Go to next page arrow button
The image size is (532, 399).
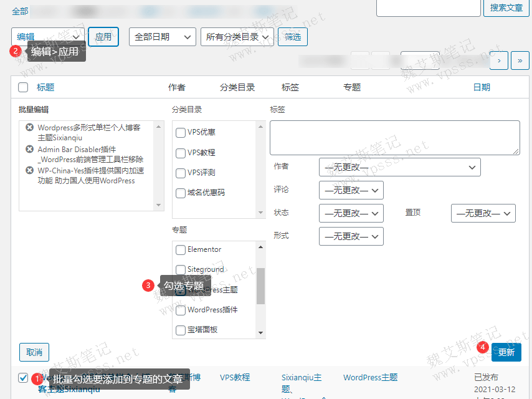pos(499,60)
